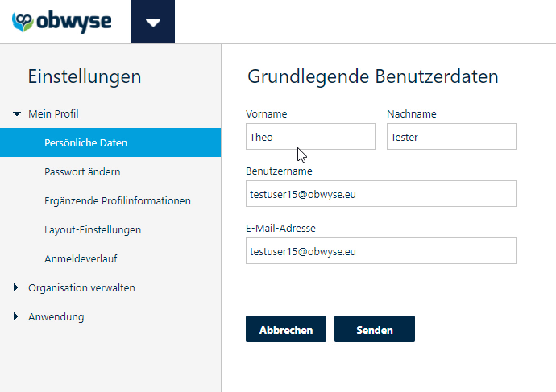Collapse the Mein Profil section arrow

(x=17, y=114)
